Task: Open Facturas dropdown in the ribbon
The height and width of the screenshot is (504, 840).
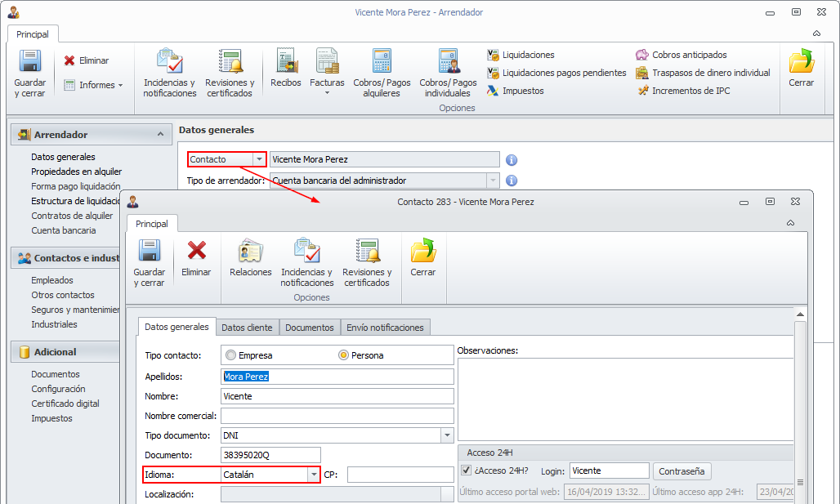Action: tap(327, 73)
